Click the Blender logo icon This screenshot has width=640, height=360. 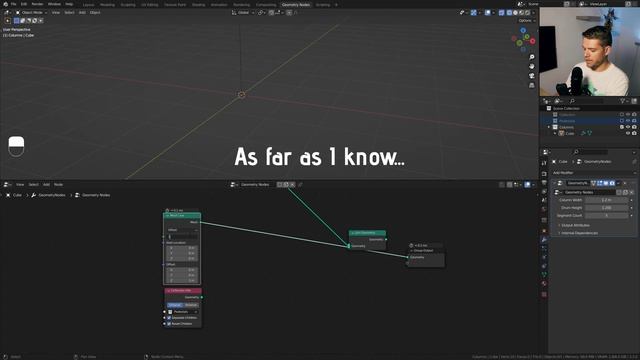[x=5, y=4]
